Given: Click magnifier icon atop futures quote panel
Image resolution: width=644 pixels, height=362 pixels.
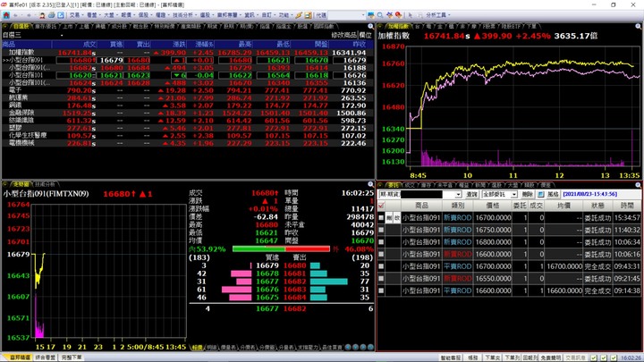Looking at the screenshot, I should (x=370, y=185).
